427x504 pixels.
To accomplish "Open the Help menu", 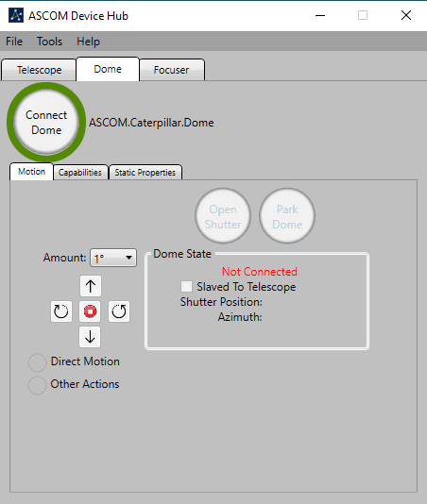I will (x=88, y=42).
